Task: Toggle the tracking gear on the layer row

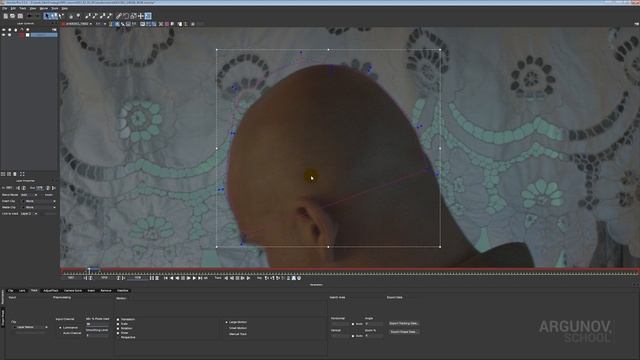Action: 9,35
